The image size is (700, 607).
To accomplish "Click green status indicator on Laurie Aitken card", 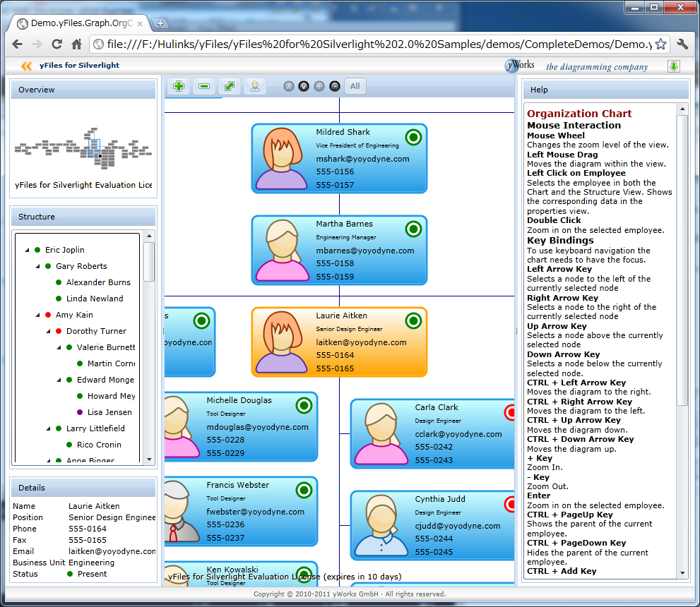I will [x=413, y=320].
